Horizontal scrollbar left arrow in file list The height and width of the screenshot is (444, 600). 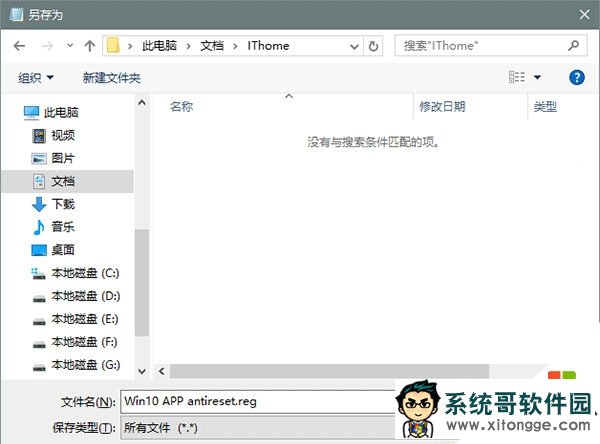click(x=161, y=371)
